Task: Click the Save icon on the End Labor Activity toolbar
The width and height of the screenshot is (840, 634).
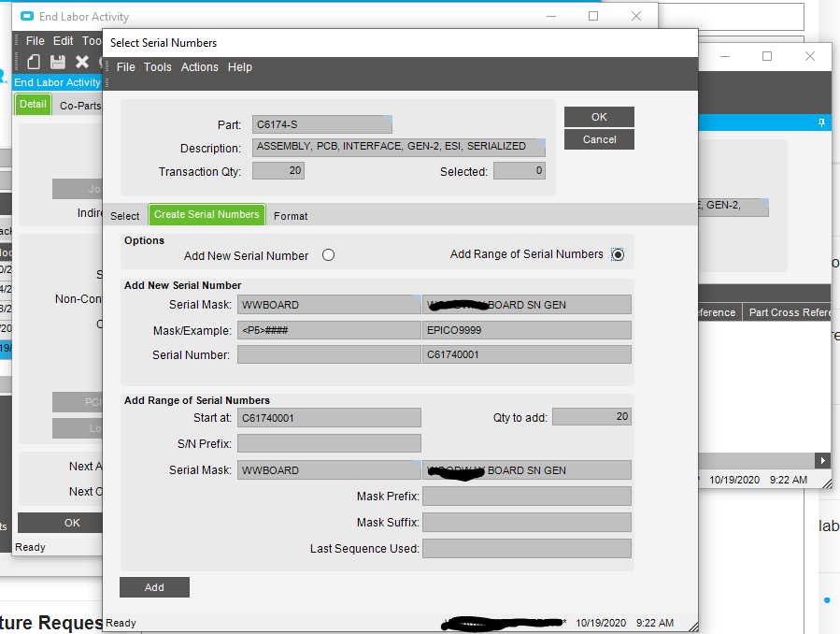Action: [56, 61]
